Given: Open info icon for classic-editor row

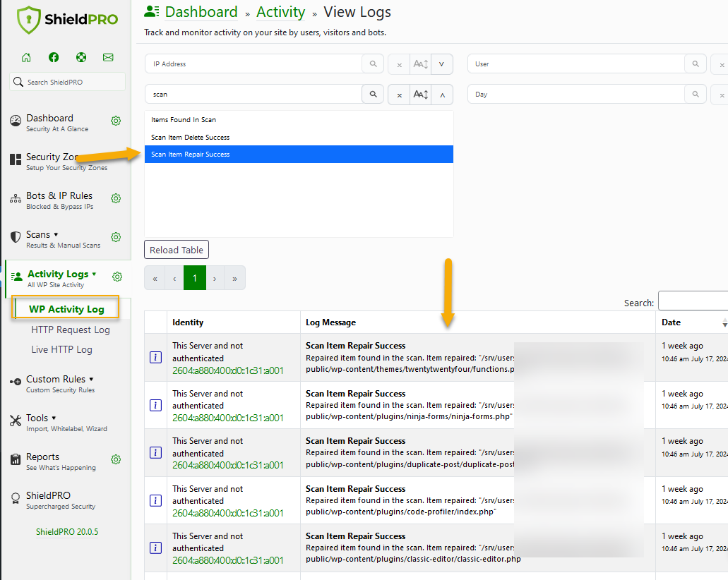Looking at the screenshot, I should point(155,548).
